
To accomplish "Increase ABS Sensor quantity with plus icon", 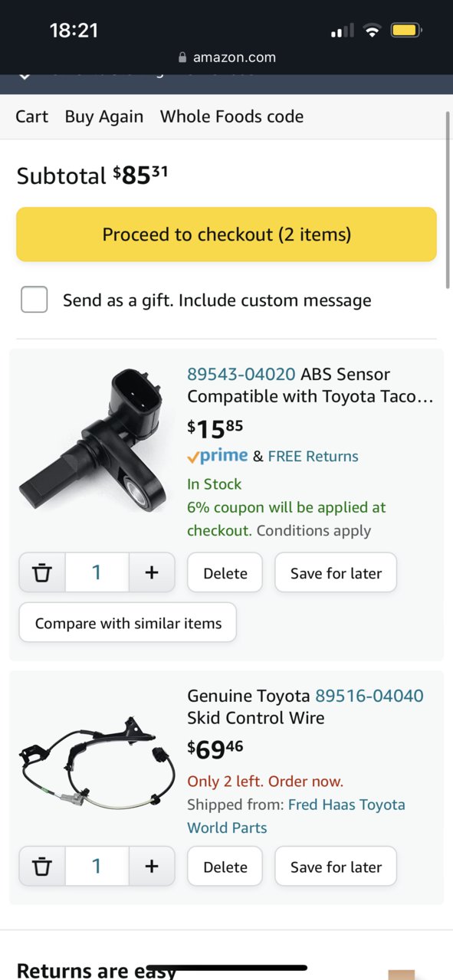I will [152, 572].
